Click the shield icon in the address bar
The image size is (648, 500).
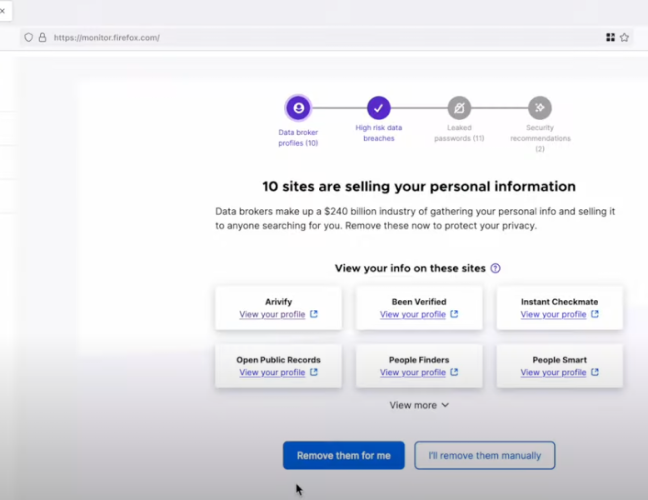(28, 38)
